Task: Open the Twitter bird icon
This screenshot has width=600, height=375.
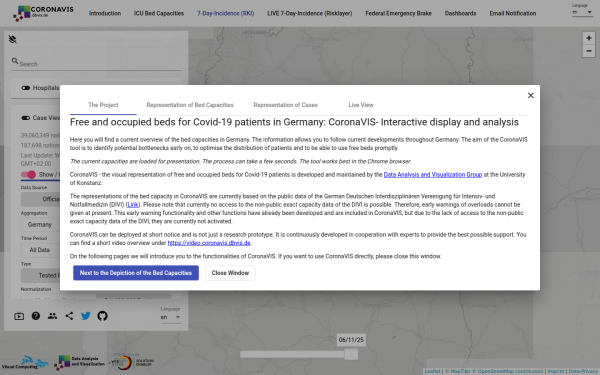Action: [x=86, y=316]
